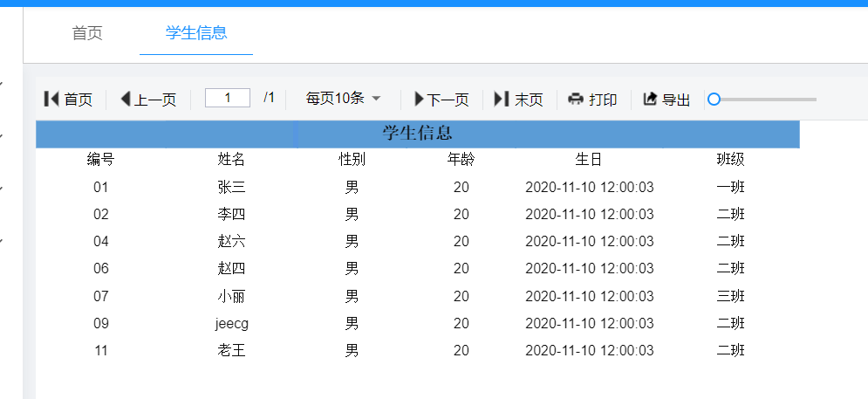Click the last page skip-forward icon
This screenshot has width=868, height=399.
click(502, 100)
